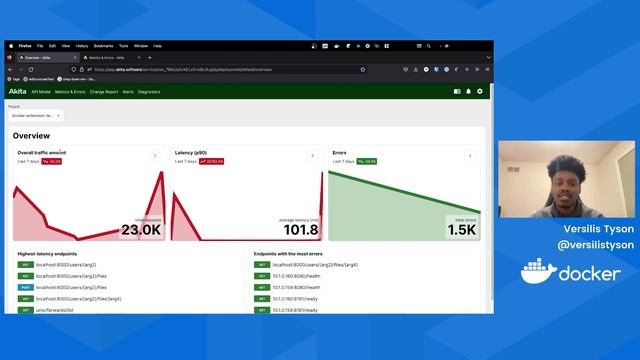
Task: Expand the Overall traffic amount card arrow
Action: pyautogui.click(x=155, y=156)
